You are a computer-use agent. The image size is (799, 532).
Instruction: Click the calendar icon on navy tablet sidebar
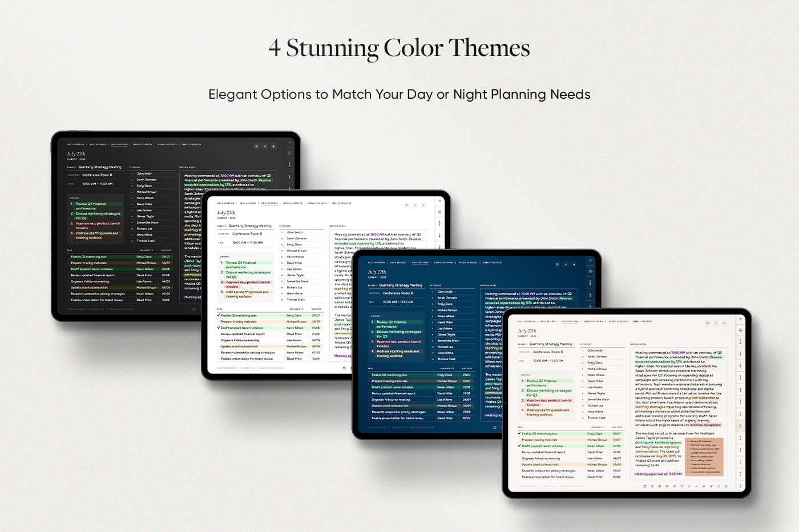pyautogui.click(x=590, y=271)
